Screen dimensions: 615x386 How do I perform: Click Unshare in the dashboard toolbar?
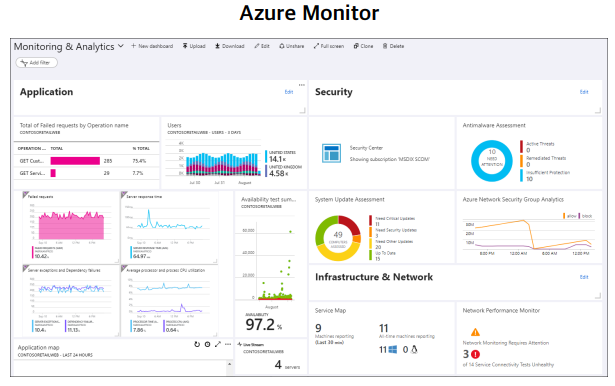pos(291,46)
